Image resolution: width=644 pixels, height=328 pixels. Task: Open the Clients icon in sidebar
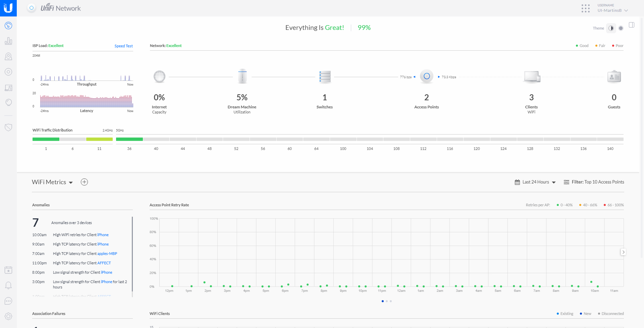8,88
